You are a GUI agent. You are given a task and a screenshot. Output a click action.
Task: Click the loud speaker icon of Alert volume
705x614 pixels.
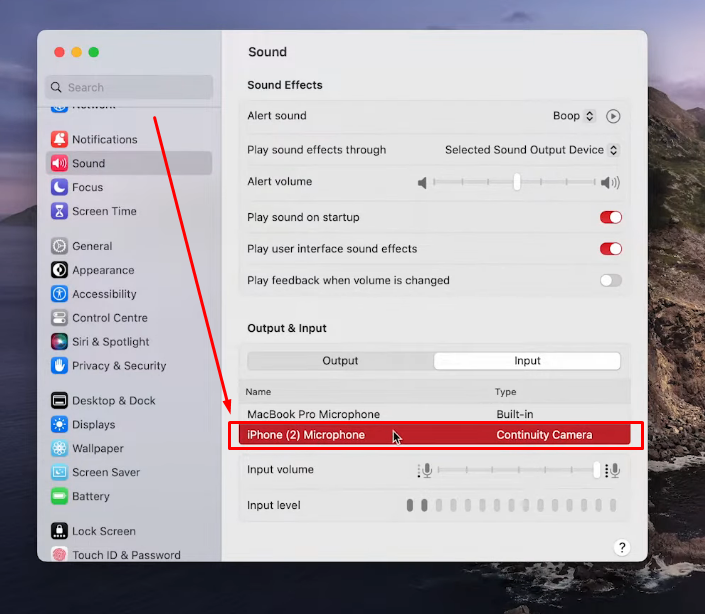[x=610, y=182]
